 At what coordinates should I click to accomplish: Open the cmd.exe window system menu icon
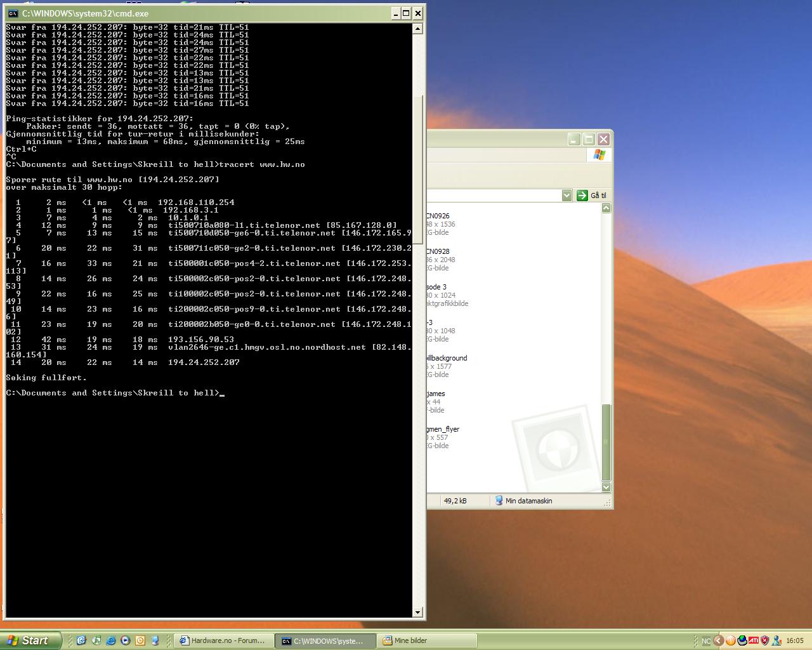point(13,13)
